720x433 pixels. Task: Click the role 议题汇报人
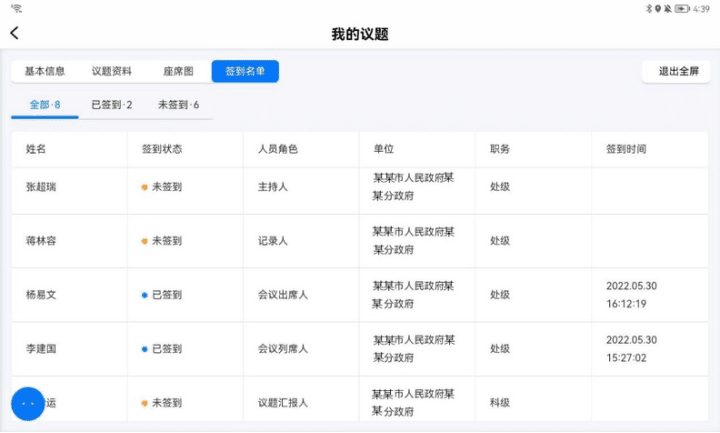tap(282, 403)
